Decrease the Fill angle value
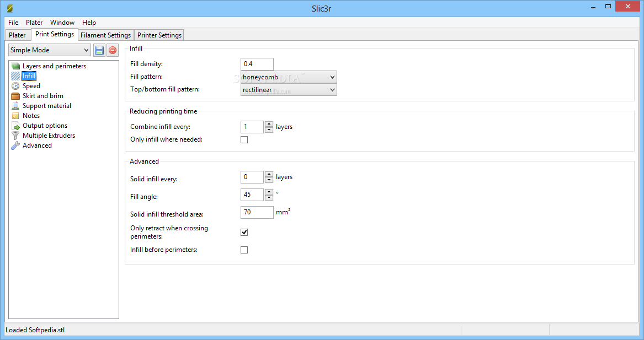 (269, 198)
